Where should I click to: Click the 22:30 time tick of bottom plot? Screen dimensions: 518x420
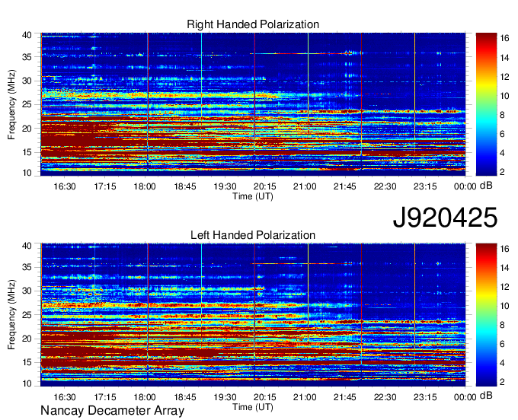click(385, 397)
